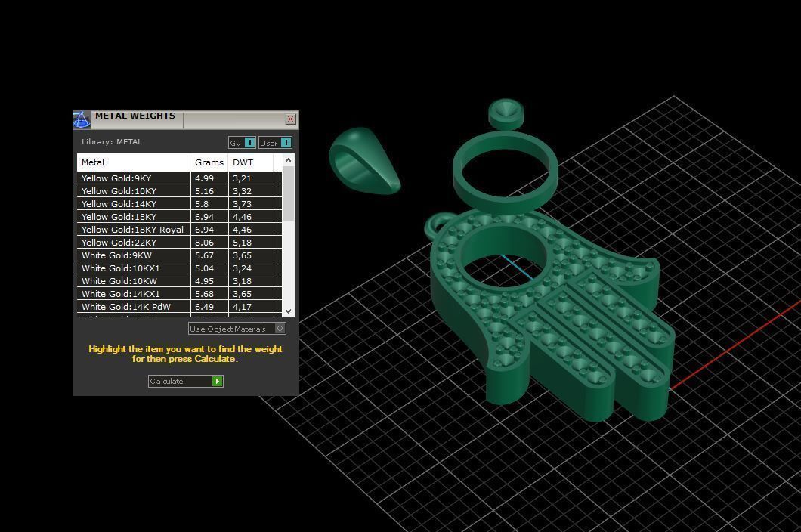Sort by the Grams column header

pos(209,162)
